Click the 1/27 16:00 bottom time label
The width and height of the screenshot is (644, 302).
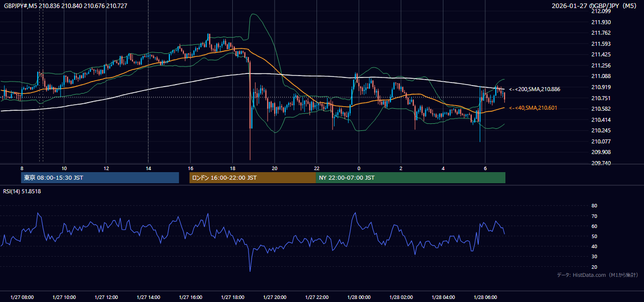[190, 297]
